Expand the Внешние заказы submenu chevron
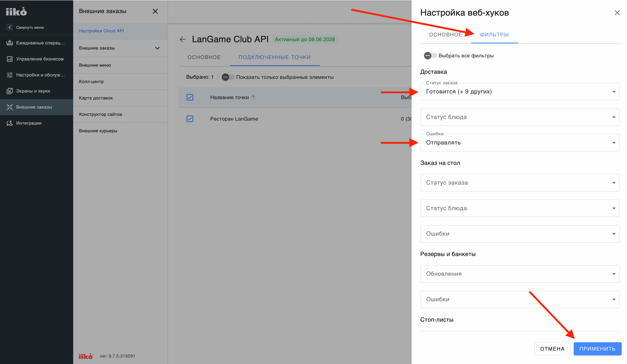The height and width of the screenshot is (364, 627). click(x=157, y=48)
